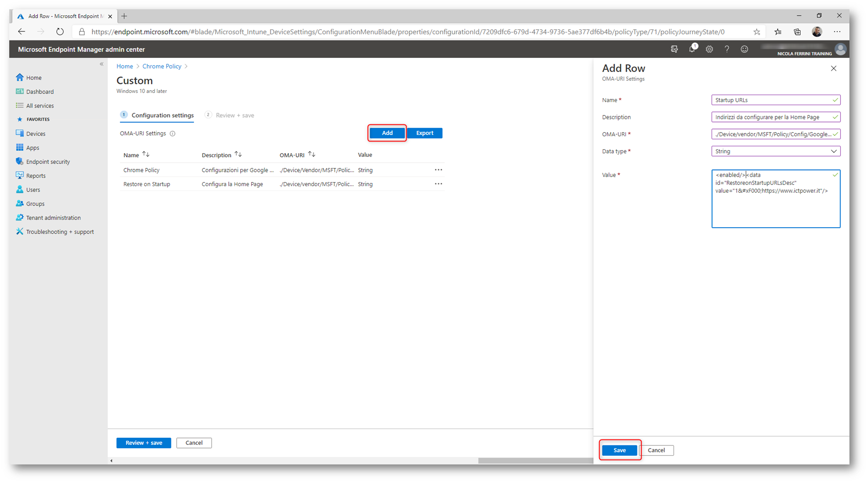Open portal settings gear icon

coord(709,49)
